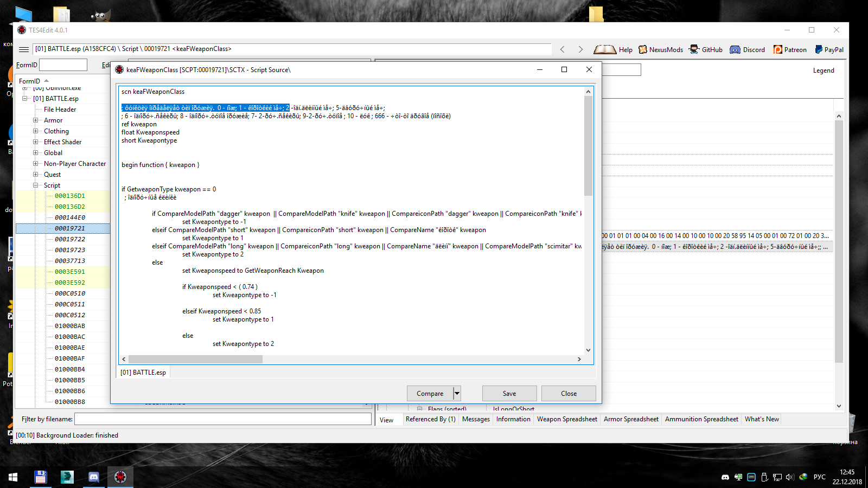Click the Legend button
This screenshot has width=868, height=488.
click(x=824, y=70)
